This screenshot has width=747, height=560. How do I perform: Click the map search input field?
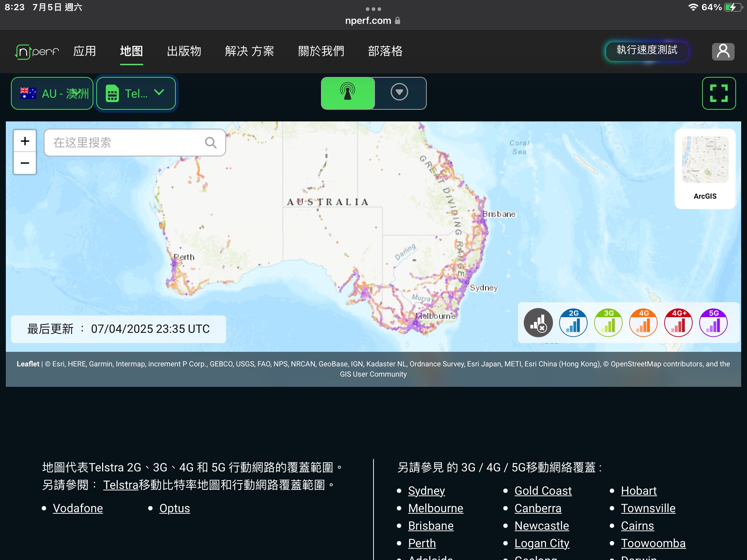point(135,143)
